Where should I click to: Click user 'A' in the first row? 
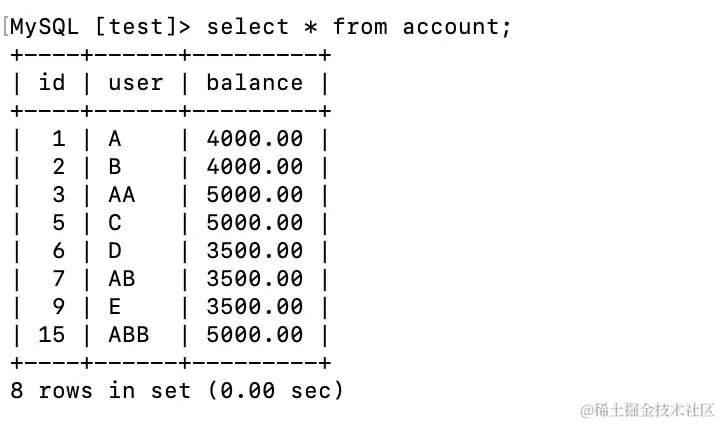115,139
